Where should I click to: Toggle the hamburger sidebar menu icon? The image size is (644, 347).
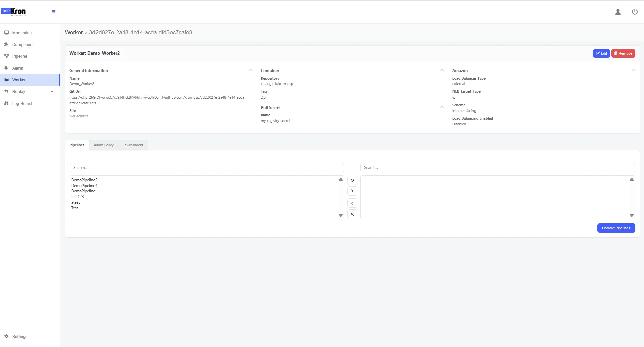pos(54,12)
